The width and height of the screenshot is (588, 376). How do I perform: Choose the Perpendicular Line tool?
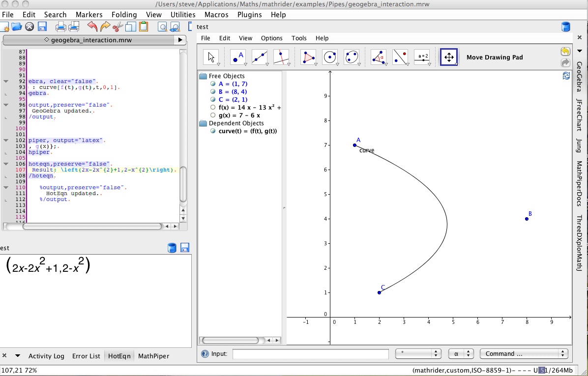click(281, 57)
